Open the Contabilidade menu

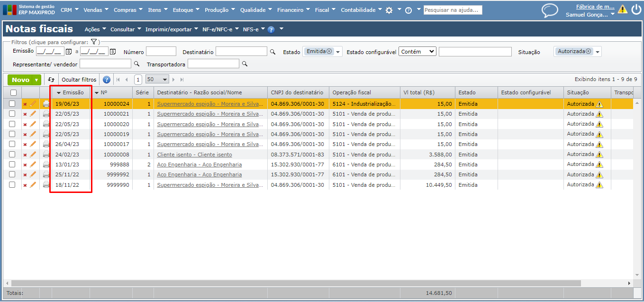pyautogui.click(x=361, y=10)
